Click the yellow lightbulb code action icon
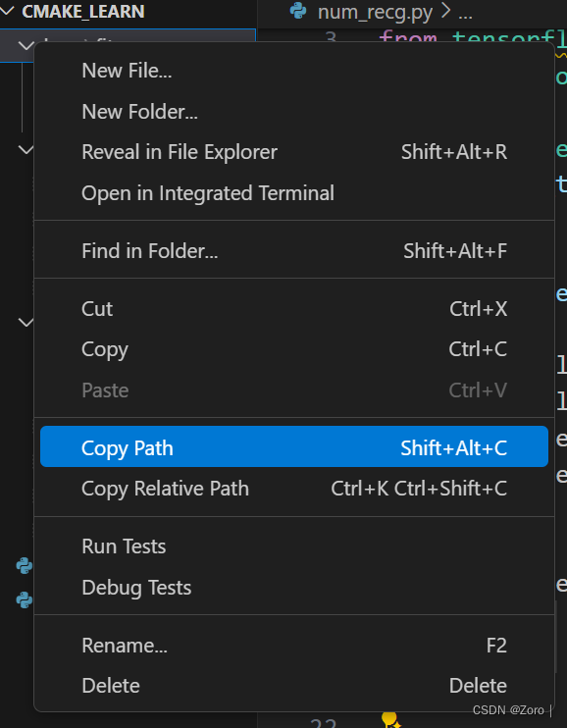The height and width of the screenshot is (728, 567). point(389,719)
